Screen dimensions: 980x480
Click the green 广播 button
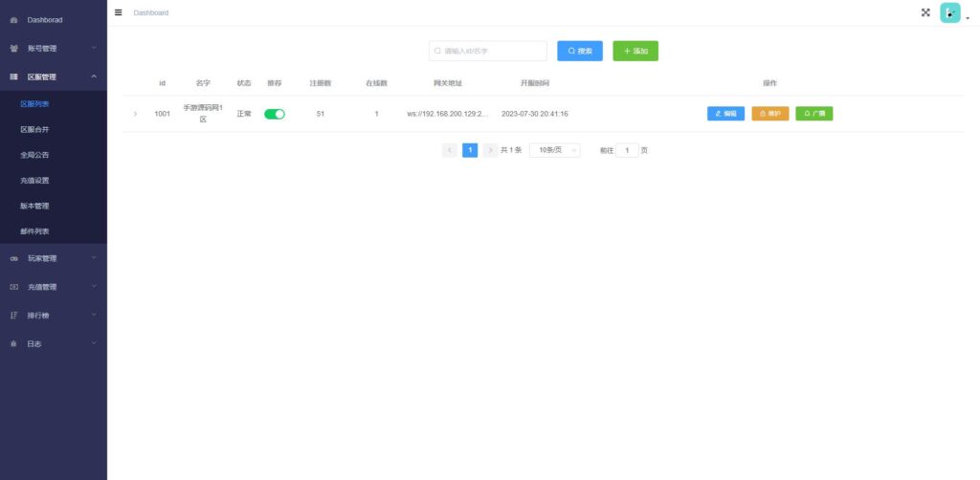pos(813,114)
